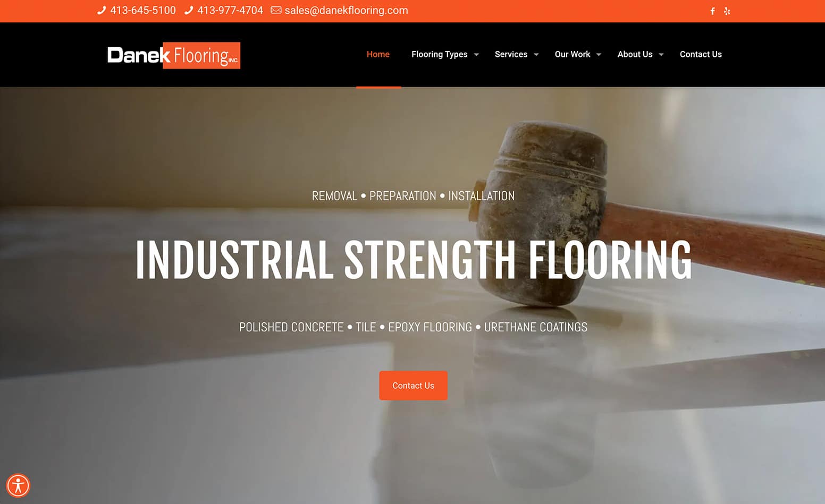Open the Contact Us navigation item
Screen dimensions: 825x504
pos(701,54)
